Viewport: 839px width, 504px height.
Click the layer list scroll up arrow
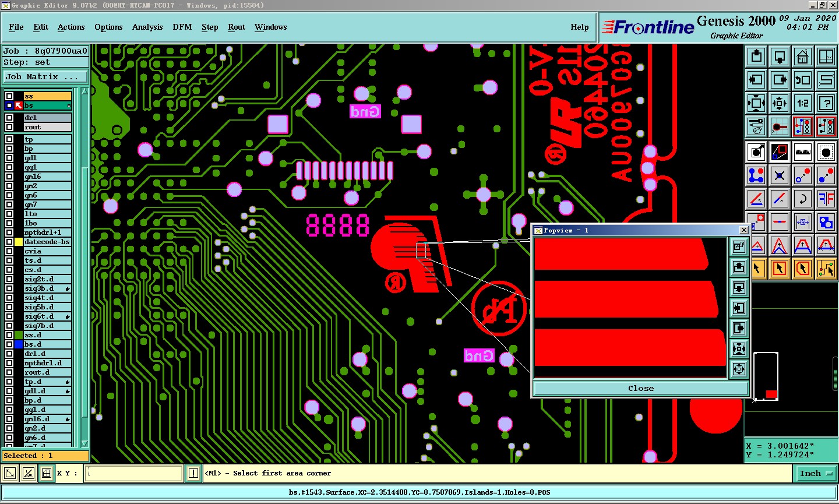pos(84,91)
